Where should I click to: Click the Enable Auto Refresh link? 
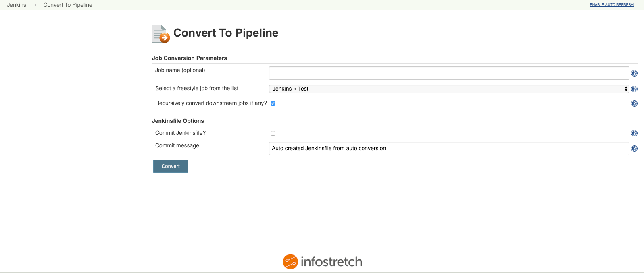pos(611,5)
